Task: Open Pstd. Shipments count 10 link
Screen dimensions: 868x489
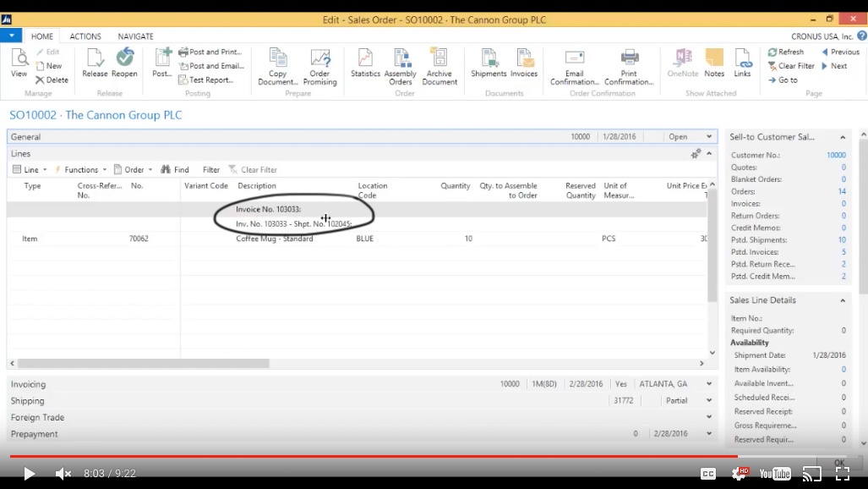Action: pyautogui.click(x=842, y=240)
